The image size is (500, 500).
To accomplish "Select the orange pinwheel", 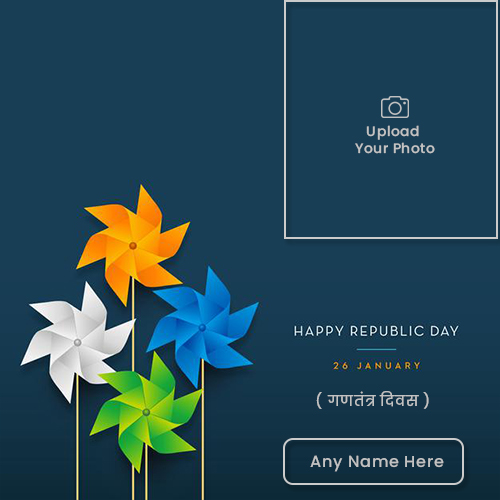I will (133, 245).
